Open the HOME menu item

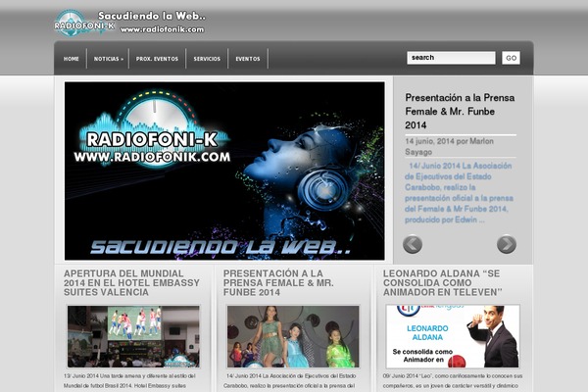click(x=72, y=59)
